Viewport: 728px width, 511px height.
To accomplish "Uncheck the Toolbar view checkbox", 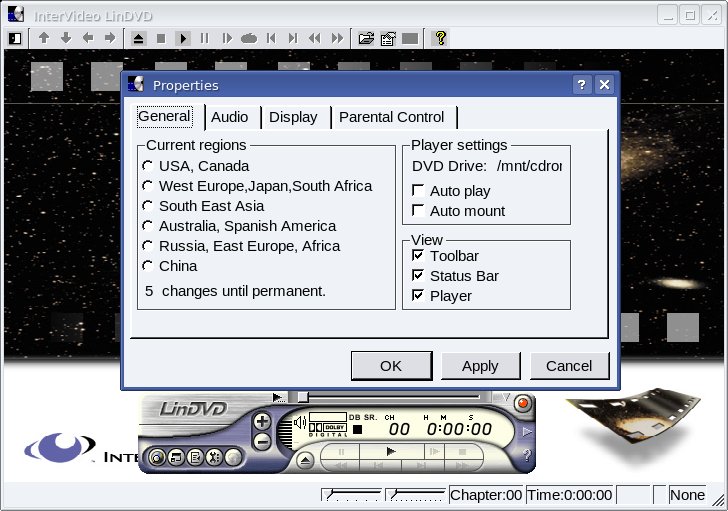I will (418, 255).
